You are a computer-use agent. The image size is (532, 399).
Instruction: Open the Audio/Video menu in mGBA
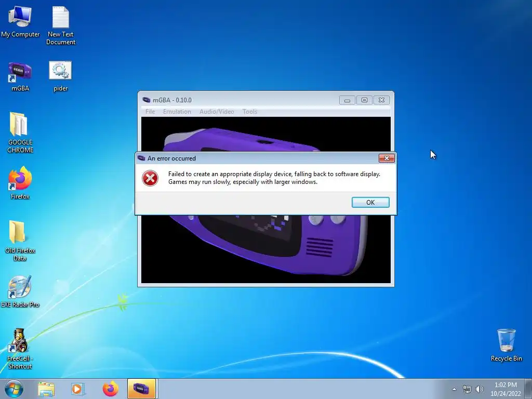coord(217,112)
